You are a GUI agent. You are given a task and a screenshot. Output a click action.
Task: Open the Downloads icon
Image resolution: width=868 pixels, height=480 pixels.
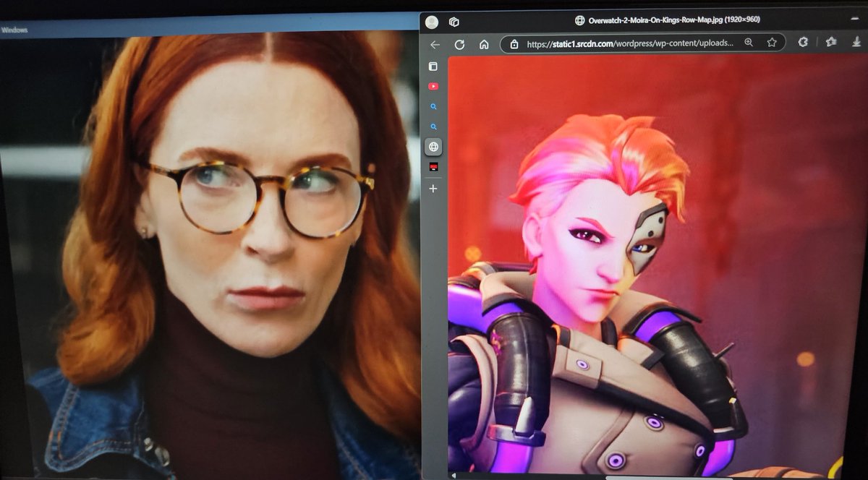tap(858, 42)
